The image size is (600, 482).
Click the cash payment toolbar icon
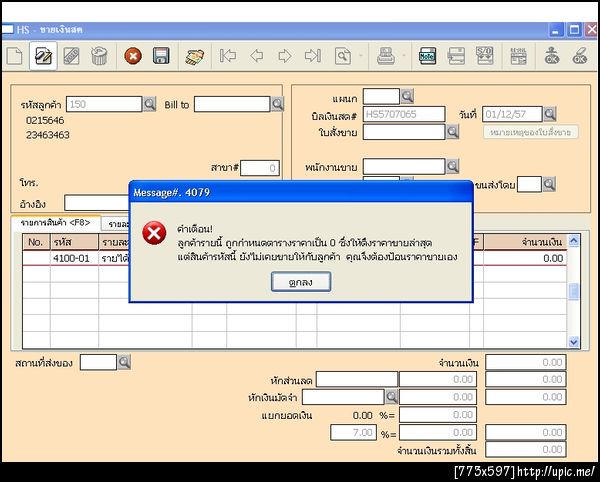pos(195,57)
